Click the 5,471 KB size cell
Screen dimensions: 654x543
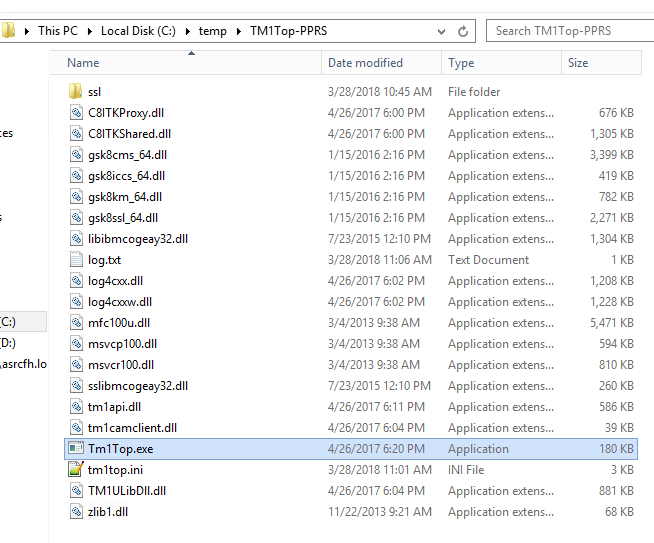[x=611, y=323]
